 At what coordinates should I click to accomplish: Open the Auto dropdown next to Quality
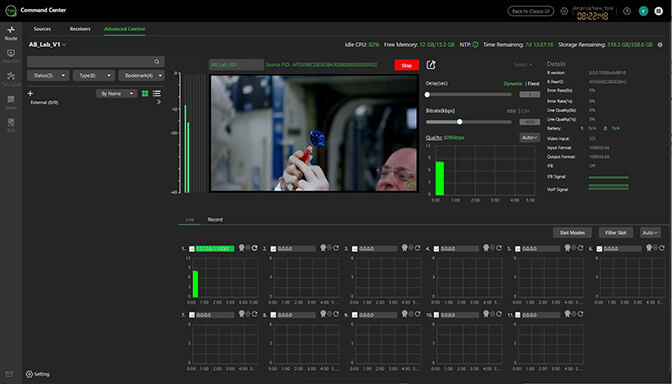pyautogui.click(x=530, y=138)
